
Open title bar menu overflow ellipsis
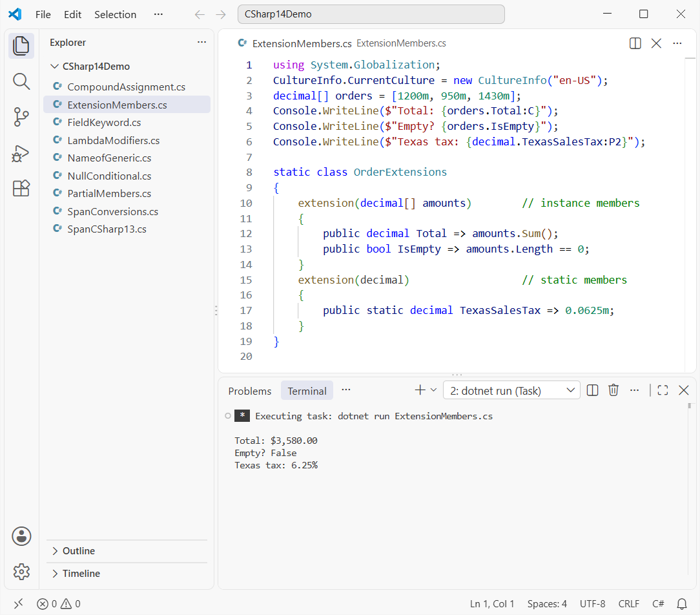pyautogui.click(x=158, y=14)
